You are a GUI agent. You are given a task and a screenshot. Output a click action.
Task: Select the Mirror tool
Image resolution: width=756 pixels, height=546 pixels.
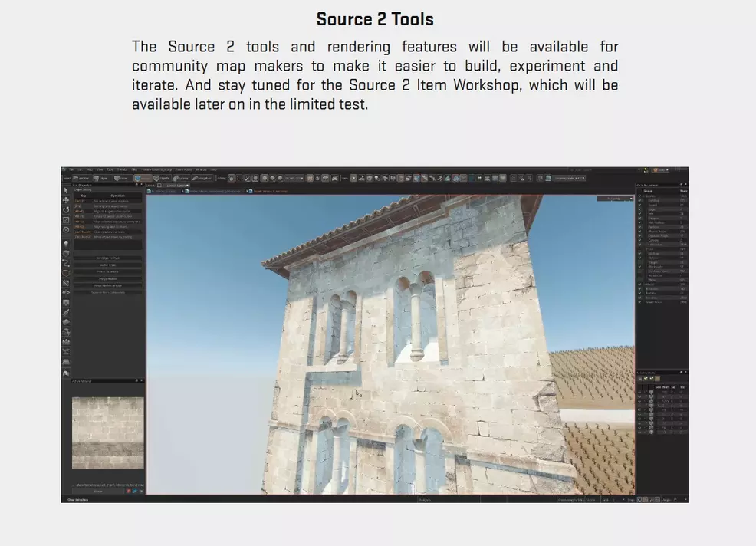pos(66,292)
